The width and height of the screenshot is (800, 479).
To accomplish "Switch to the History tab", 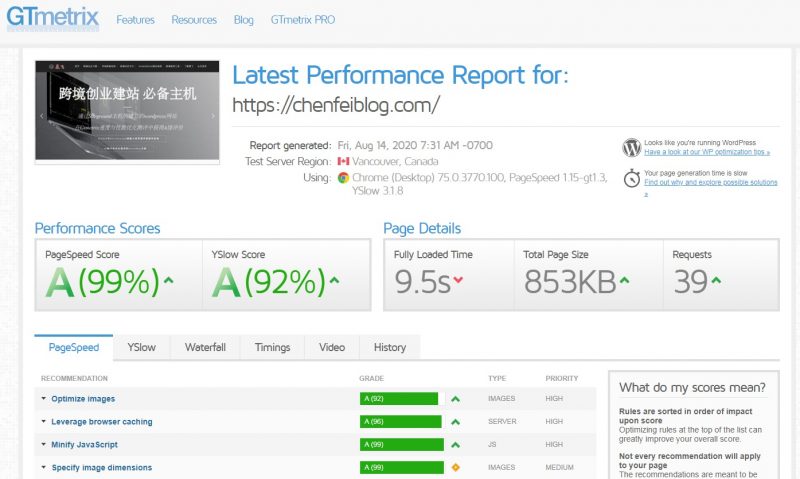I will click(390, 347).
